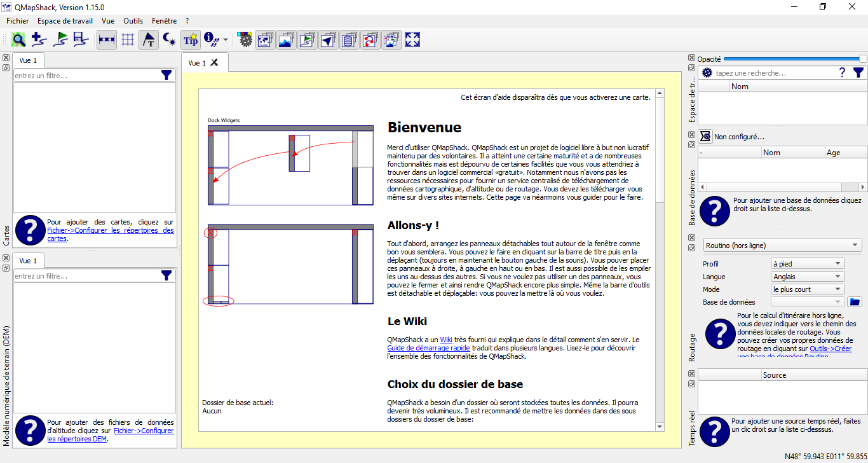Toggle POI text display
This screenshot has width=868, height=463.
pos(149,39)
